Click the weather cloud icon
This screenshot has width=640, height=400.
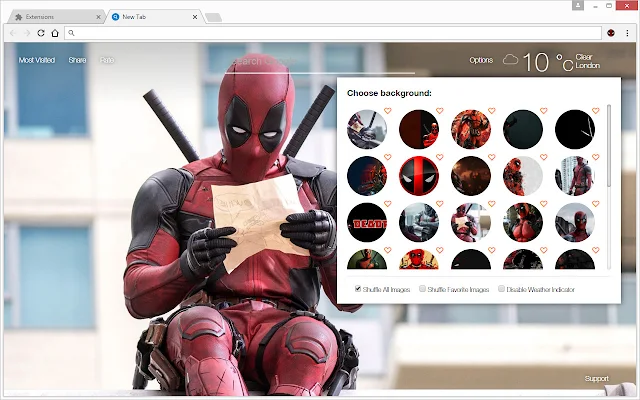(510, 60)
